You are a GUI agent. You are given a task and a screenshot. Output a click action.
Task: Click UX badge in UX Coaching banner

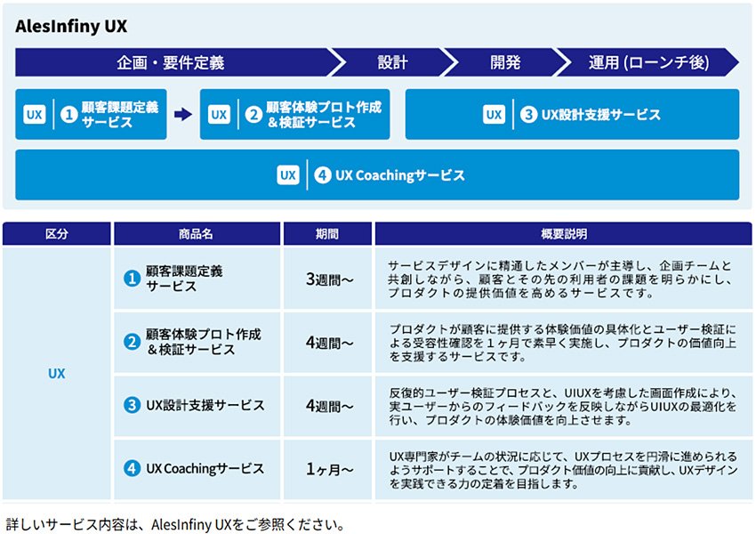[x=287, y=175]
